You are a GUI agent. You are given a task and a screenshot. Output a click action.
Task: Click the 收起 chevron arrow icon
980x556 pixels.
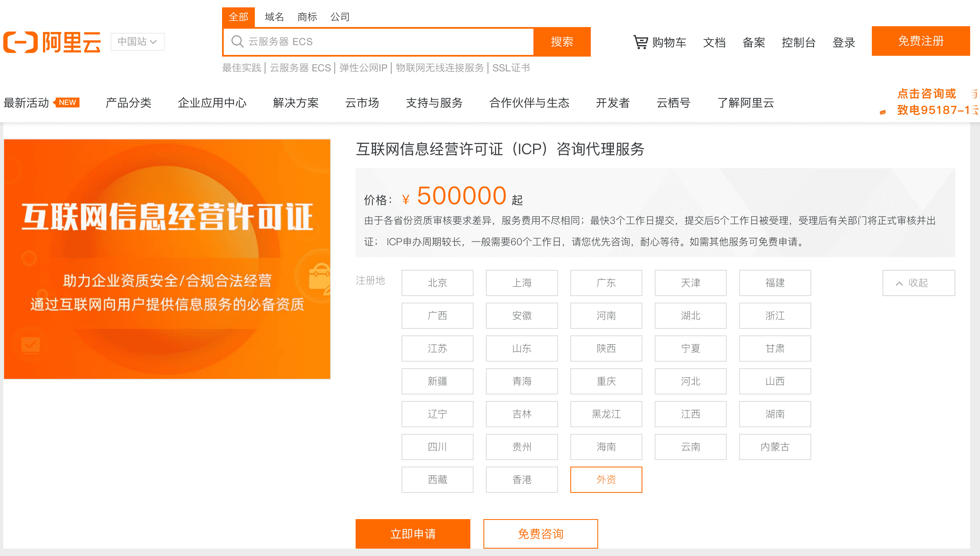tap(899, 283)
